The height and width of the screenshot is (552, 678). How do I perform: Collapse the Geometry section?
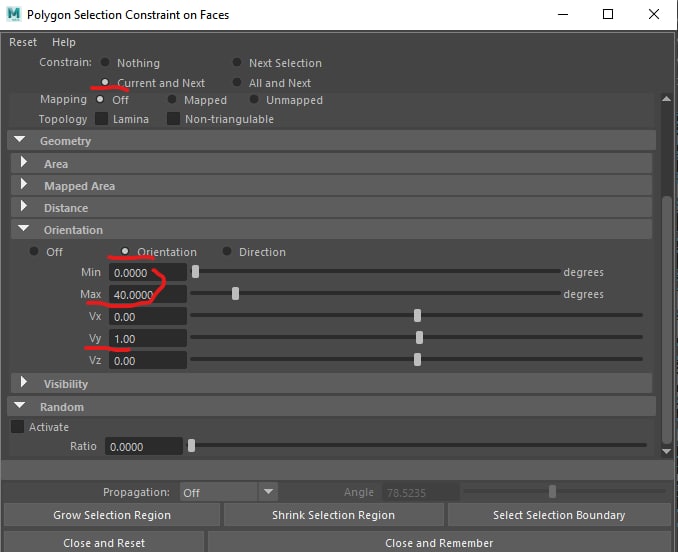(x=20, y=140)
